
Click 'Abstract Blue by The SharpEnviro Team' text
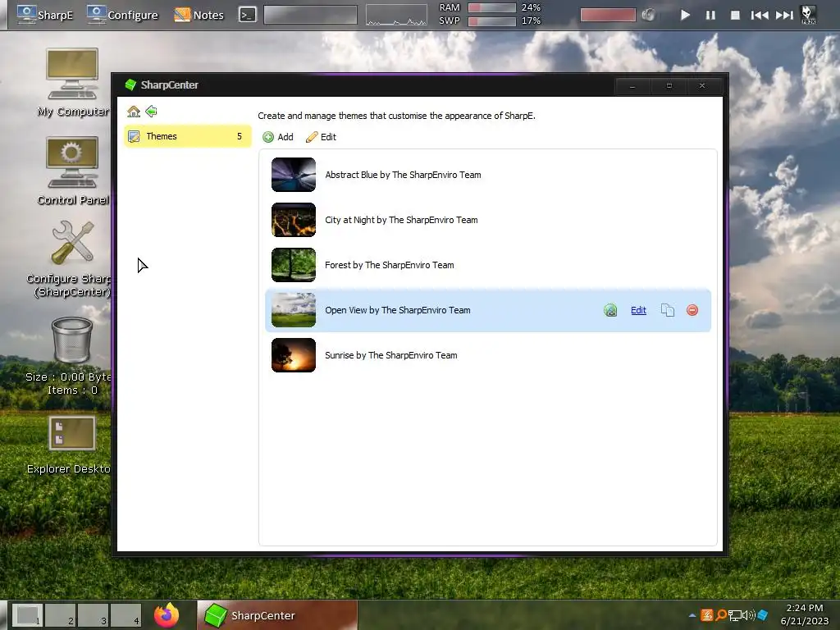click(x=403, y=175)
